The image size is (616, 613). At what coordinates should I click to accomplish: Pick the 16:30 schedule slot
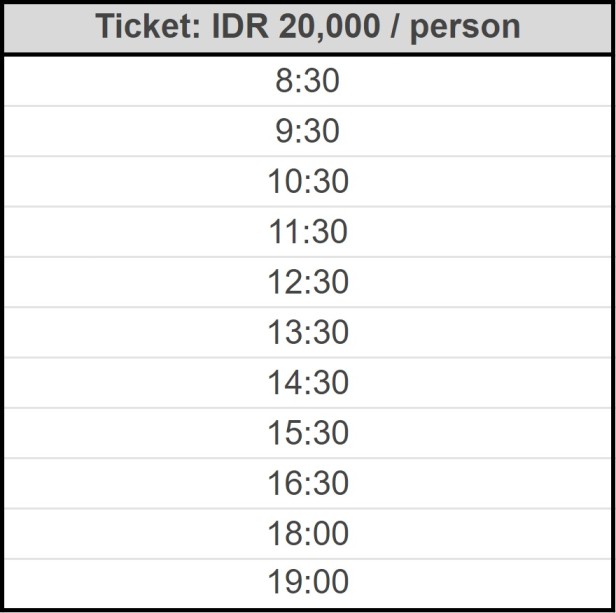[308, 483]
